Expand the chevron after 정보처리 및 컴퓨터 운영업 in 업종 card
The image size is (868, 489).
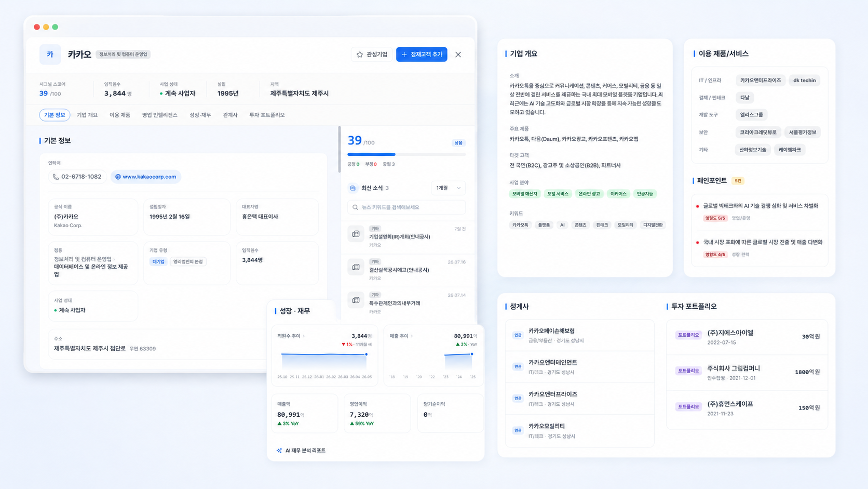click(115, 259)
